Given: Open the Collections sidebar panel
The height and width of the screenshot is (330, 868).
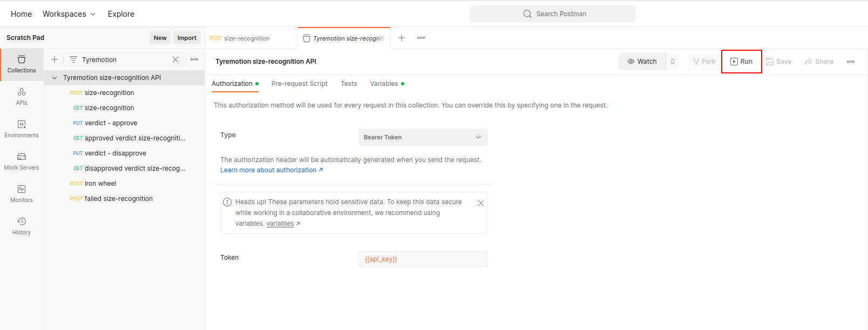Looking at the screenshot, I should pyautogui.click(x=22, y=64).
